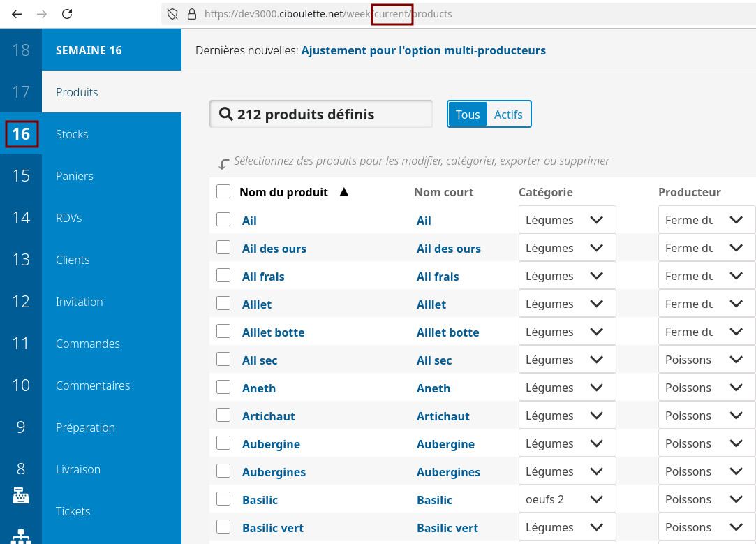Select the Artichaut row checkbox
The width and height of the screenshot is (756, 544).
223,416
